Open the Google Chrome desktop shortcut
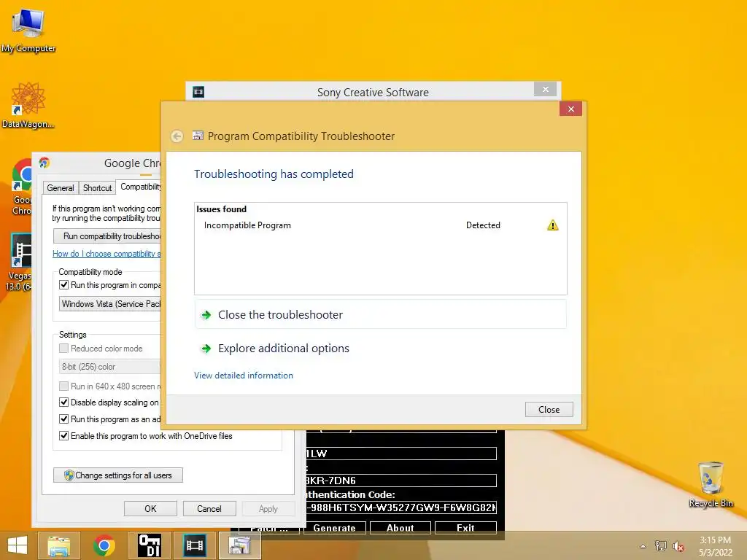This screenshot has height=560, width=747. click(x=21, y=187)
